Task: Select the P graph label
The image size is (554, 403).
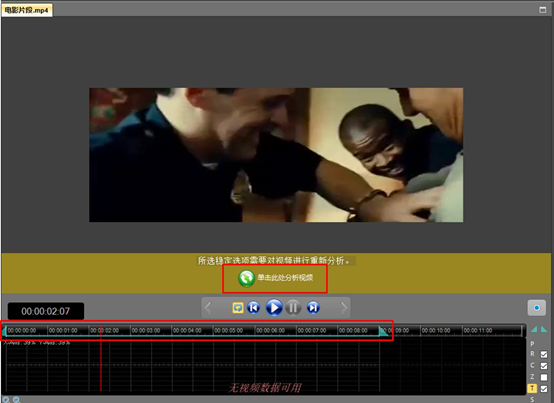Action: pos(532,343)
